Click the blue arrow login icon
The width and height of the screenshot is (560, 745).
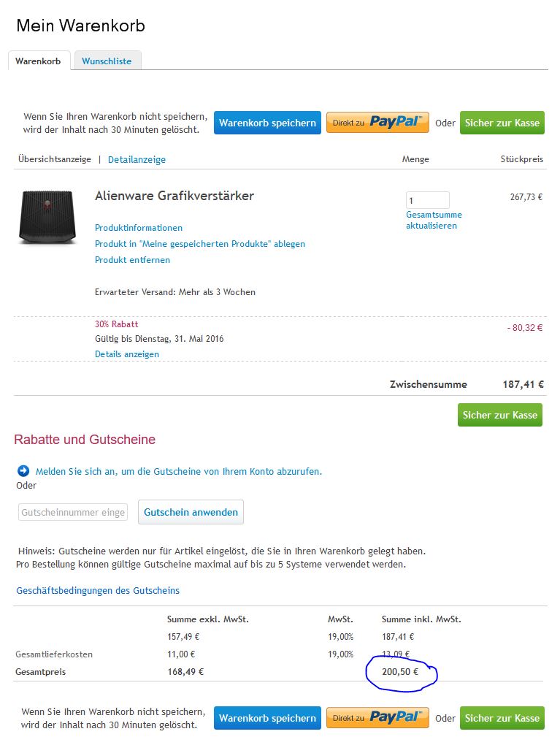pyautogui.click(x=23, y=471)
